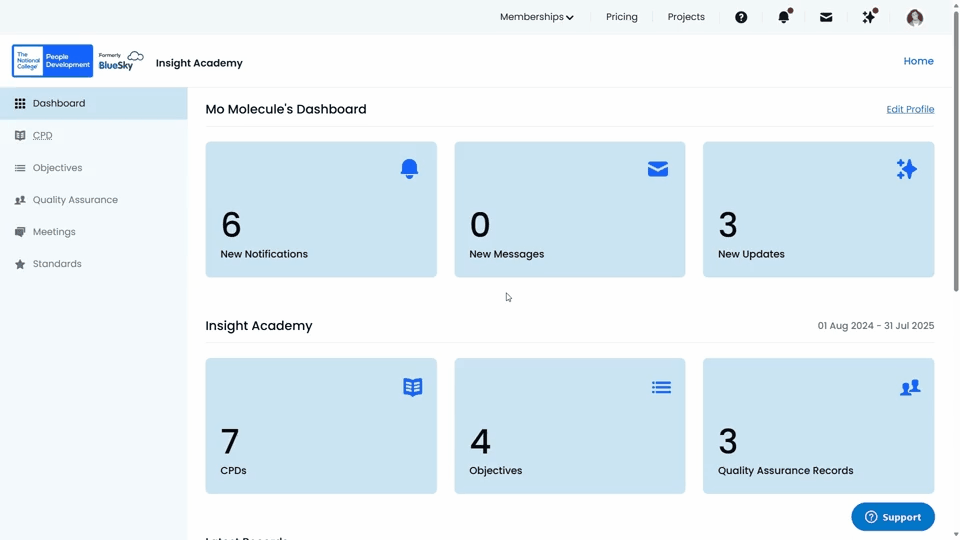Click the sparkle updates icon in header
Viewport: 960px width, 540px height.
point(869,17)
